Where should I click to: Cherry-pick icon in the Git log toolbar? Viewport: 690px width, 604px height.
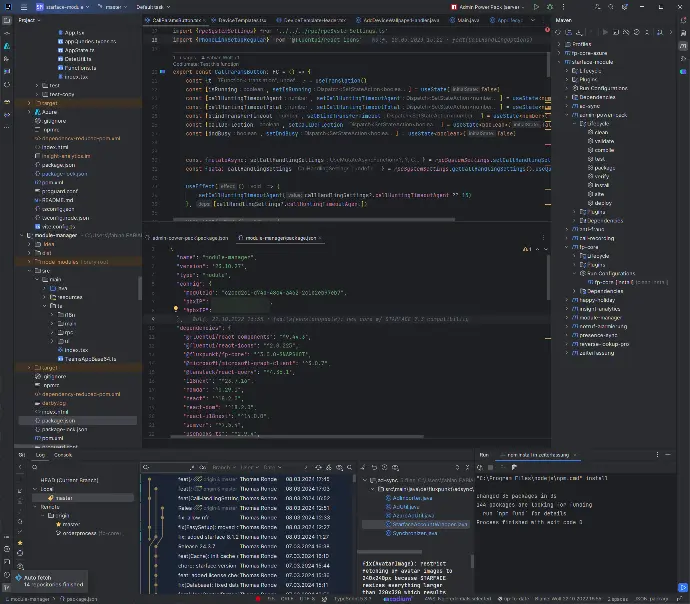(x=329, y=468)
